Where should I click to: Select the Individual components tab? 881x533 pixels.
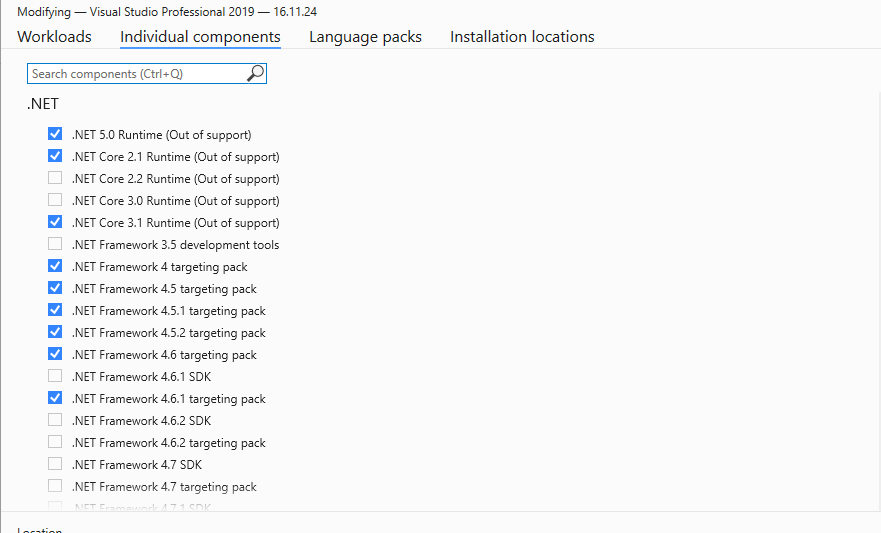pos(200,37)
